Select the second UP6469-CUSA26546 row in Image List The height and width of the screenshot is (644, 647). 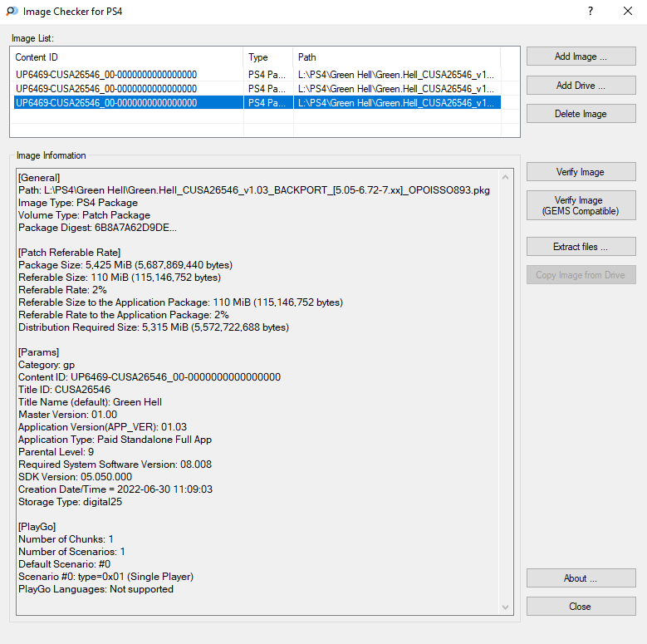coord(257,89)
